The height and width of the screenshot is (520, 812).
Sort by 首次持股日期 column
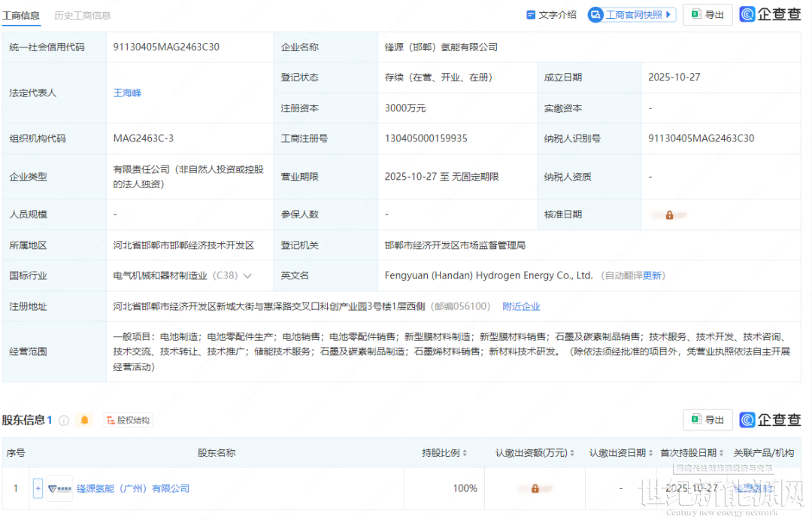[x=720, y=453]
